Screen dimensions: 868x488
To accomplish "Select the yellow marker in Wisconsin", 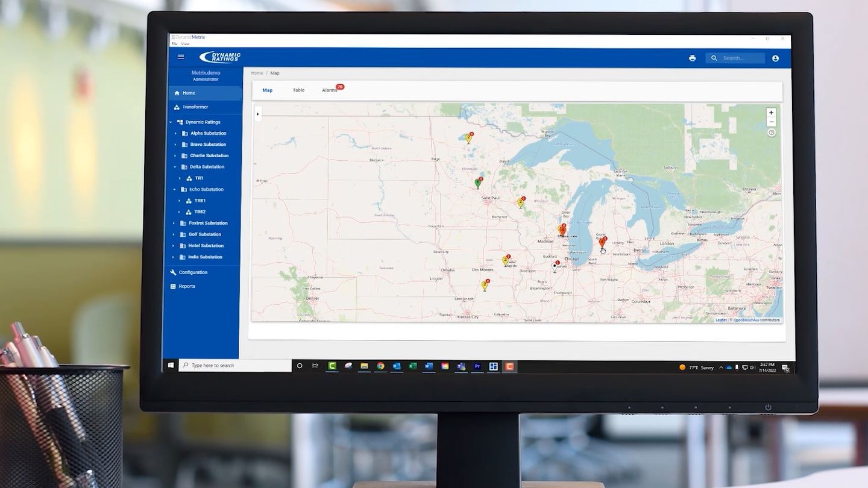I will 520,202.
